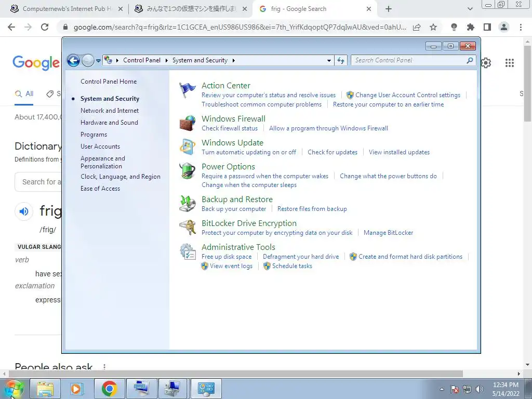532x399 pixels.
Task: Open the recent pages dropdown arrow
Action: [x=98, y=61]
